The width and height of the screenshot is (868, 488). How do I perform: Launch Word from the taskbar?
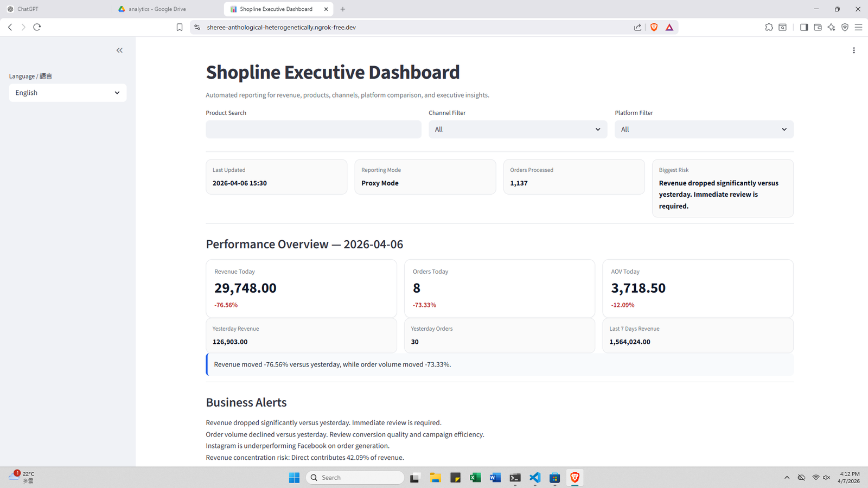tap(495, 478)
